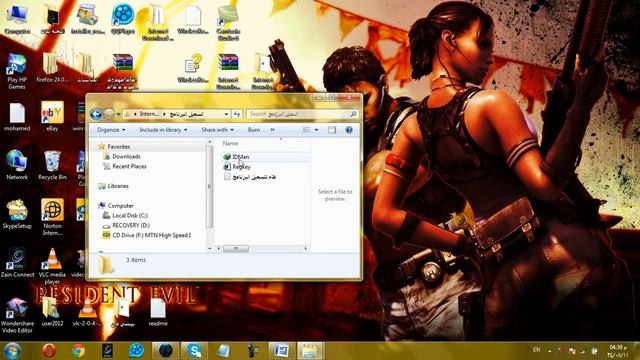Open the Windows Start menu
Viewport: 640px width, 360px height.
coord(12,351)
